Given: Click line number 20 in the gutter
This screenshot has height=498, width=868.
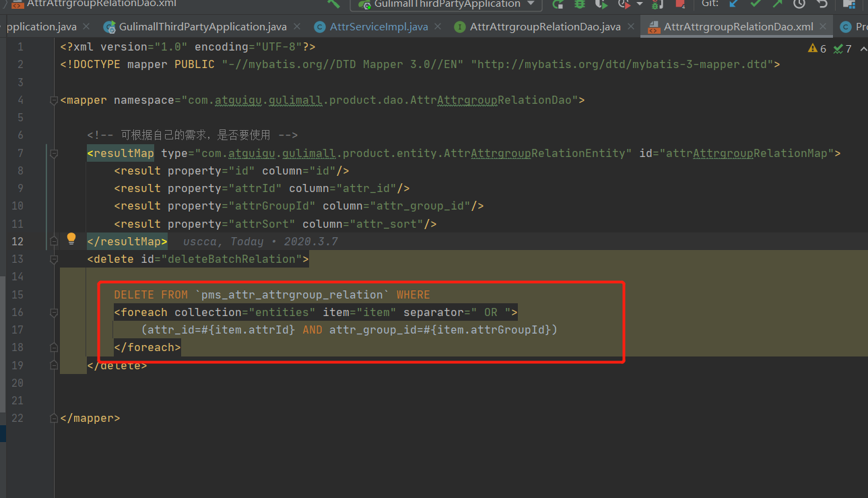Looking at the screenshot, I should (x=18, y=383).
